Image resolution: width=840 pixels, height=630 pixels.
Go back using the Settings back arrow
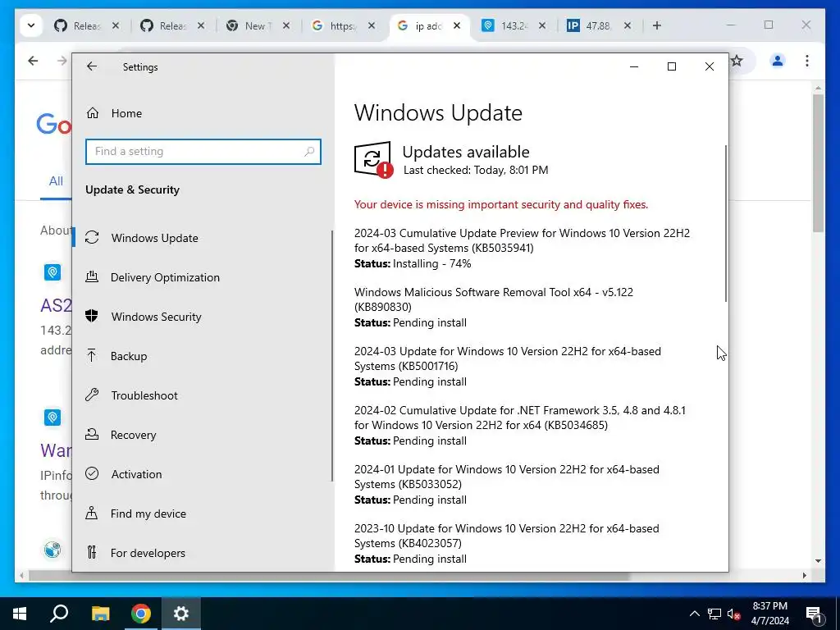tap(92, 66)
